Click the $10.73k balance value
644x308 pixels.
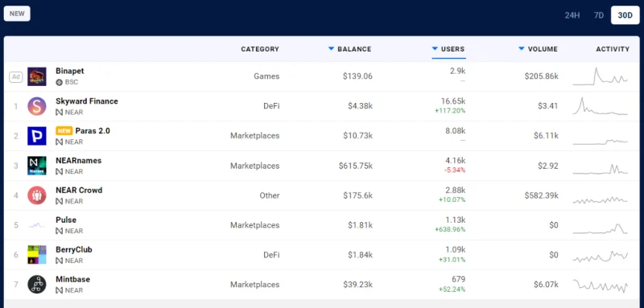click(357, 136)
